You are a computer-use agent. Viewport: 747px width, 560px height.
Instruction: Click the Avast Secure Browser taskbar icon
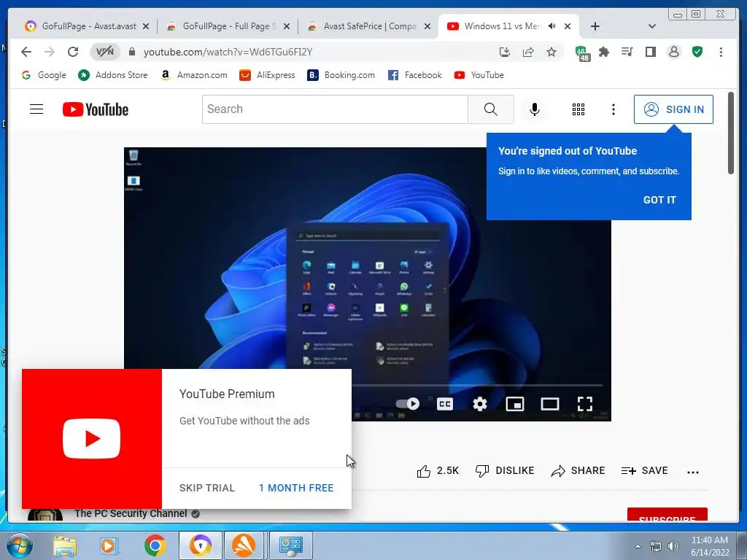pos(200,545)
